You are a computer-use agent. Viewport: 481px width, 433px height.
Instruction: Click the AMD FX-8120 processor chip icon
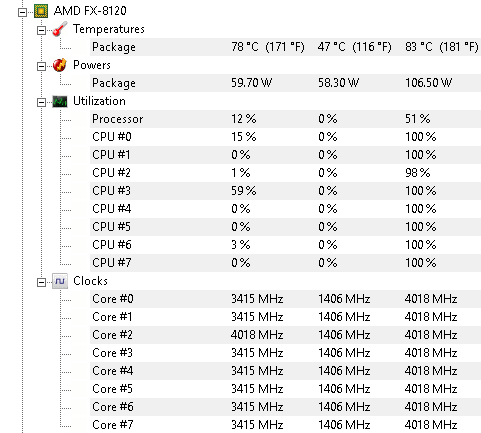pos(41,11)
